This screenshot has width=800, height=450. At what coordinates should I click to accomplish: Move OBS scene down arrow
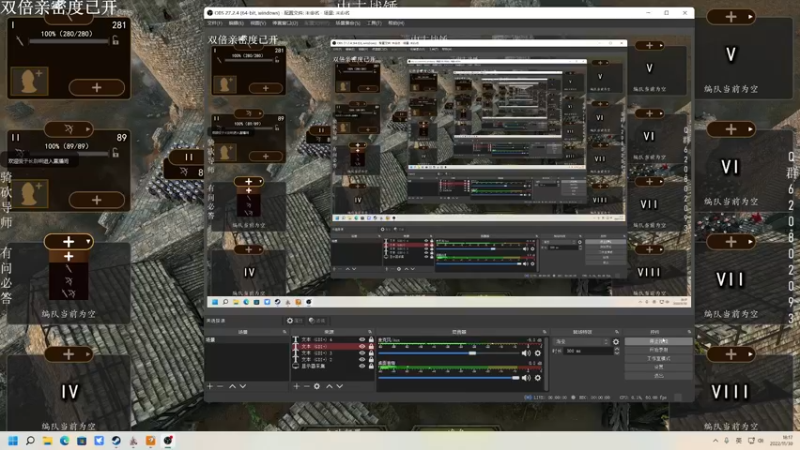click(243, 386)
